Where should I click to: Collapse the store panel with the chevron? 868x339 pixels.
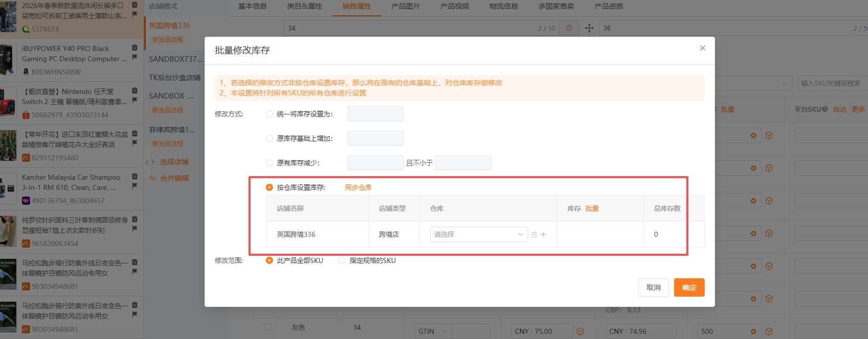(147, 162)
